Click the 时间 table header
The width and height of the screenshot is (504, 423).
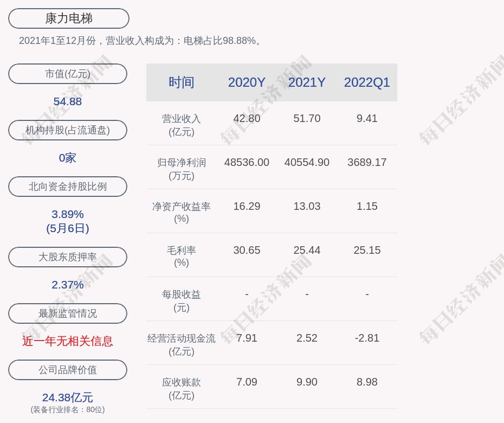pos(182,82)
